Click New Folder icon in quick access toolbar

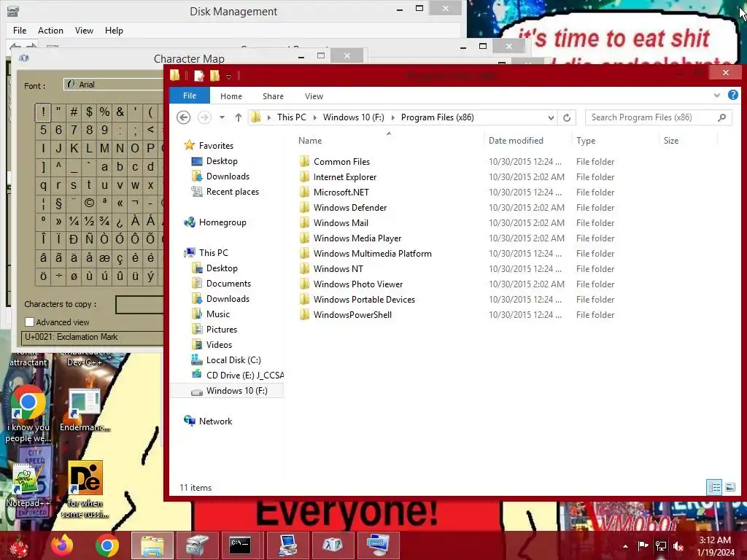pos(214,76)
